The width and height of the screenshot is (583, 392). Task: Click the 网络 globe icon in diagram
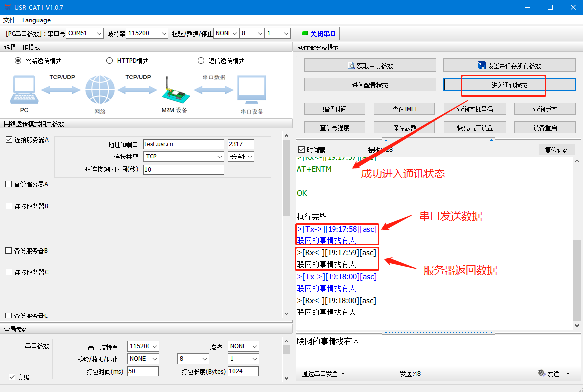[x=100, y=90]
